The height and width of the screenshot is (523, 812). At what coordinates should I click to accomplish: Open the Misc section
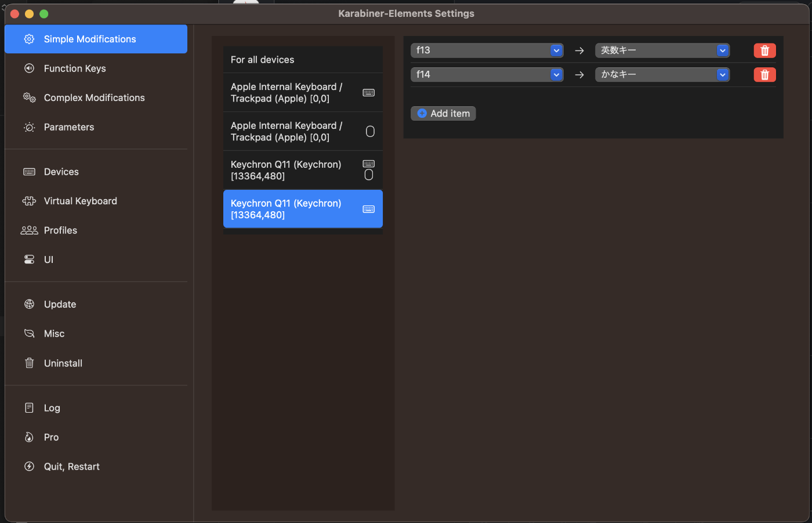point(96,334)
